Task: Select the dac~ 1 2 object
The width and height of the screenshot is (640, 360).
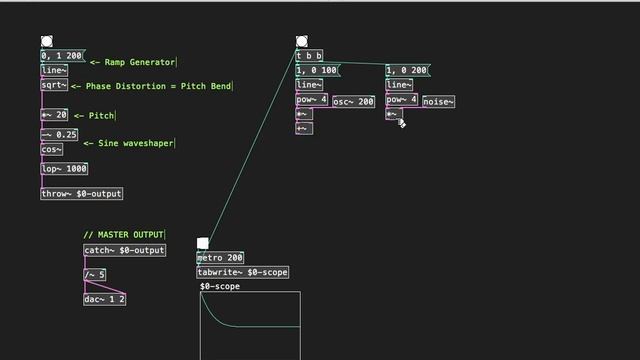Action: tap(104, 299)
